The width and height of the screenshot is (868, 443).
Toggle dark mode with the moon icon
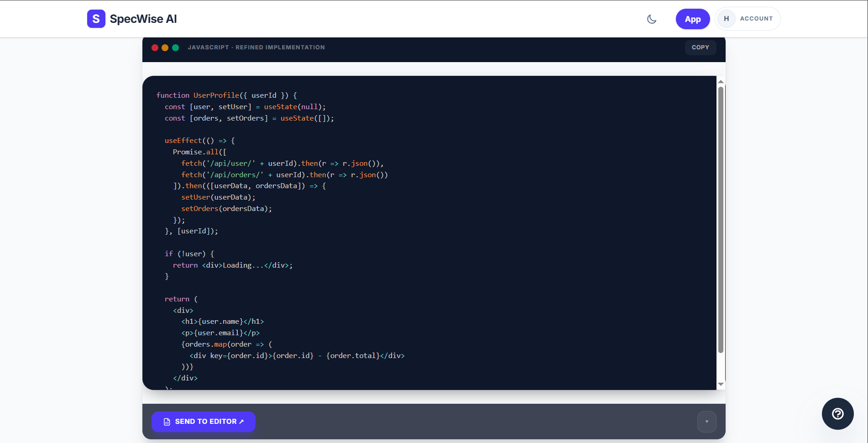point(652,19)
